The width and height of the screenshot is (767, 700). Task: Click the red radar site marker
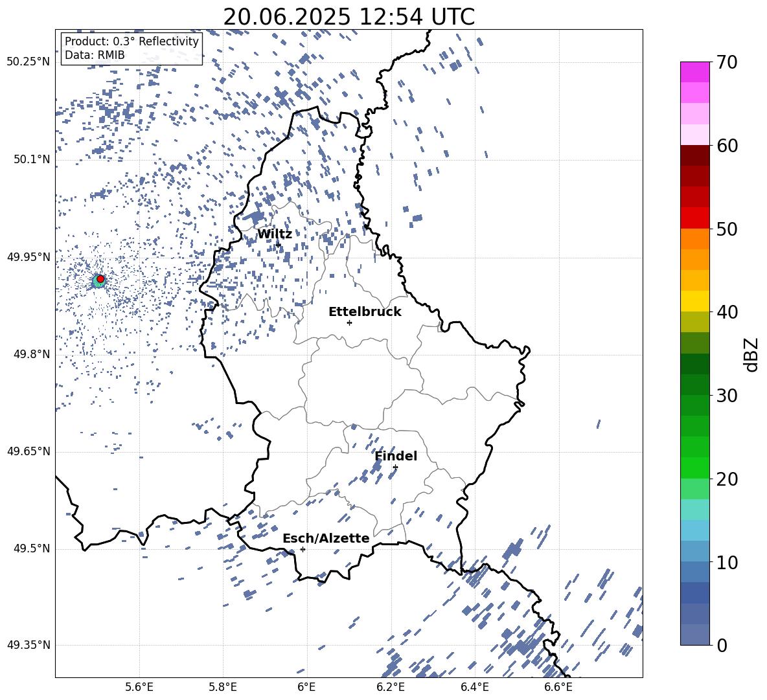click(100, 279)
